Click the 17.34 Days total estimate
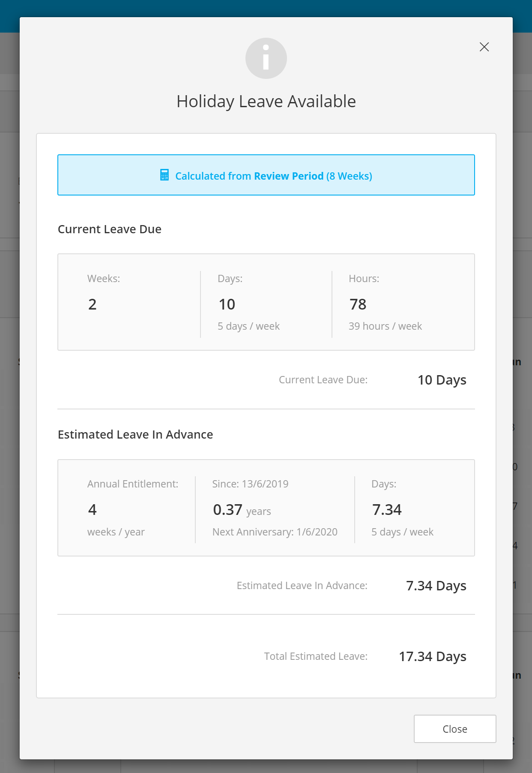This screenshot has width=532, height=773. click(432, 656)
